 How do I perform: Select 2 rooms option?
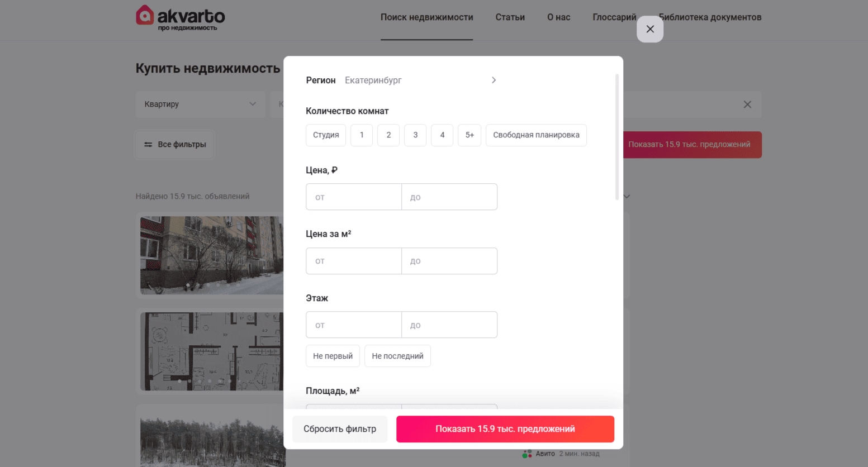point(388,135)
